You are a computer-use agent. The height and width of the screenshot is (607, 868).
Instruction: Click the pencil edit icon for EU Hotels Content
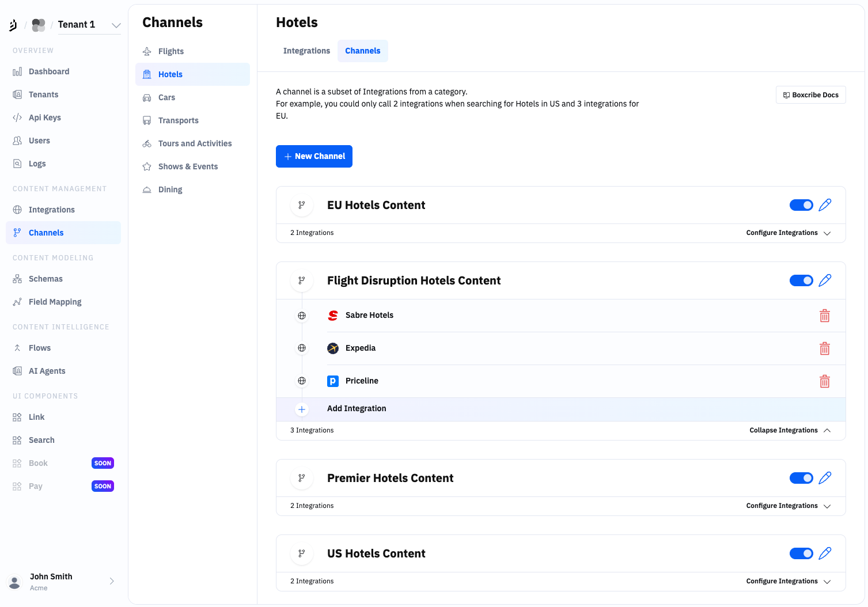click(x=825, y=205)
